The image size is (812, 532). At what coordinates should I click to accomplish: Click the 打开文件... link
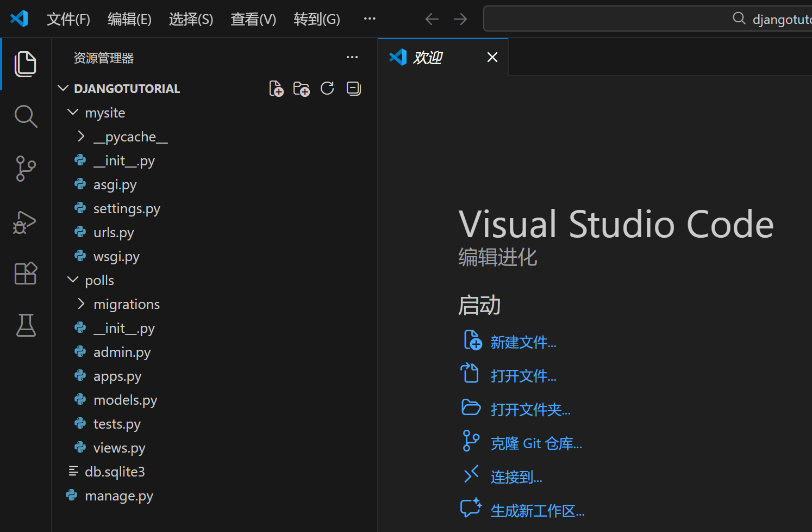(523, 376)
